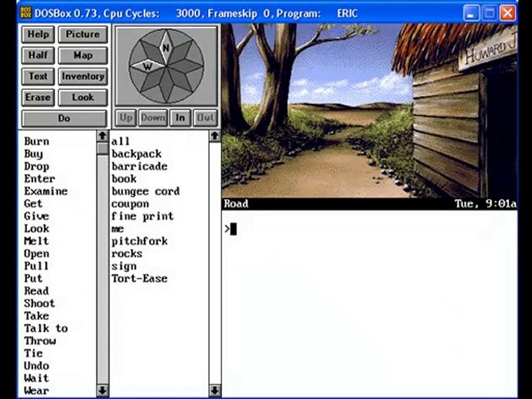Open the Picture view button
This screenshot has width=532, height=399.
tap(83, 34)
